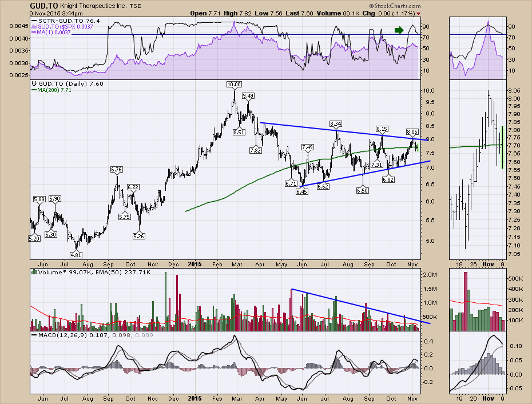This screenshot has width=532, height=404.
Task: Click the 8.05 November high label
Action: pyautogui.click(x=412, y=132)
